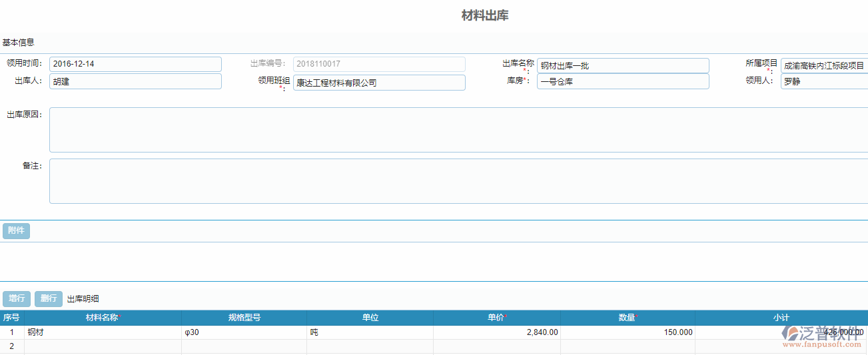Add a row with 增行 button
The height and width of the screenshot is (355, 868).
click(x=17, y=298)
